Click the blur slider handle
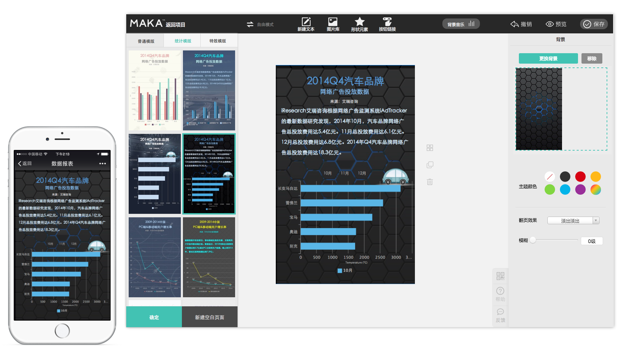The image size is (626, 364). click(533, 240)
